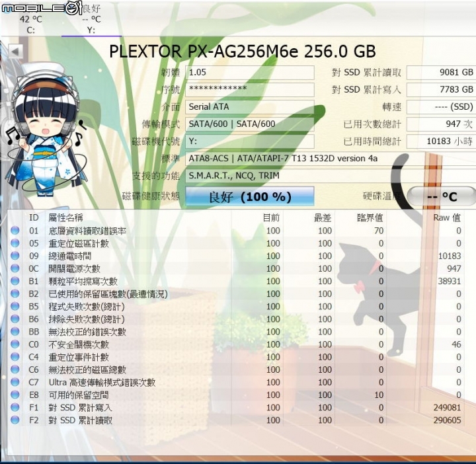Image resolution: width=476 pixels, height=464 pixels.
Task: Click status orb for attribute C4
Action: (x=15, y=357)
